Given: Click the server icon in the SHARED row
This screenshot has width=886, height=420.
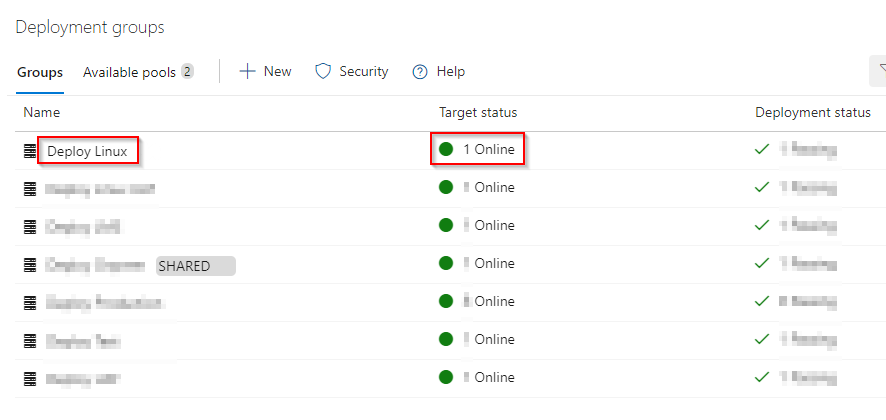Looking at the screenshot, I should coord(30,265).
